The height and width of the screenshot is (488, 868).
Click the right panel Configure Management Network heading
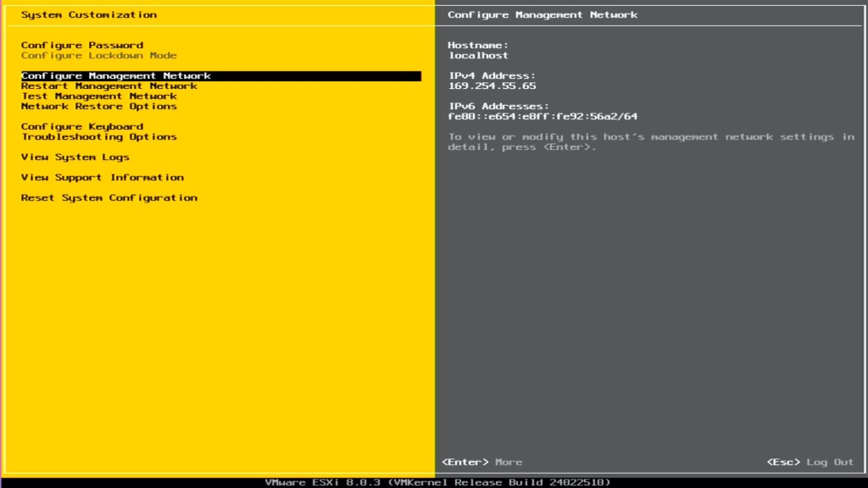coord(542,15)
